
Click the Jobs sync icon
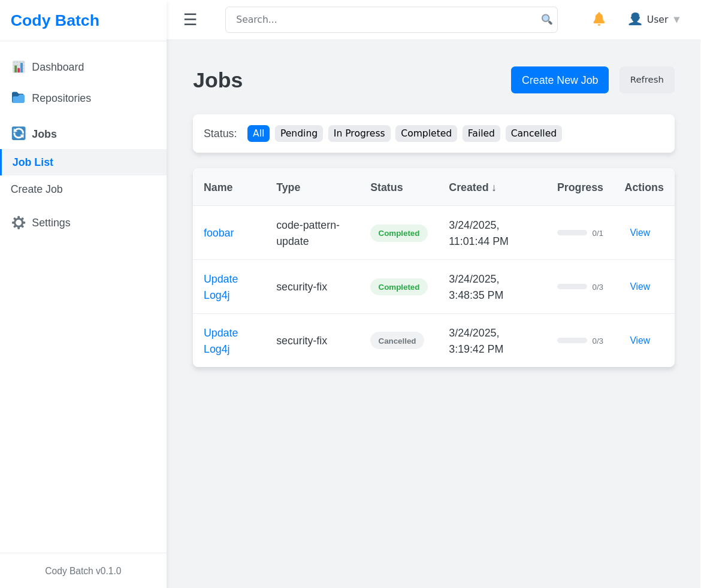pos(19,134)
